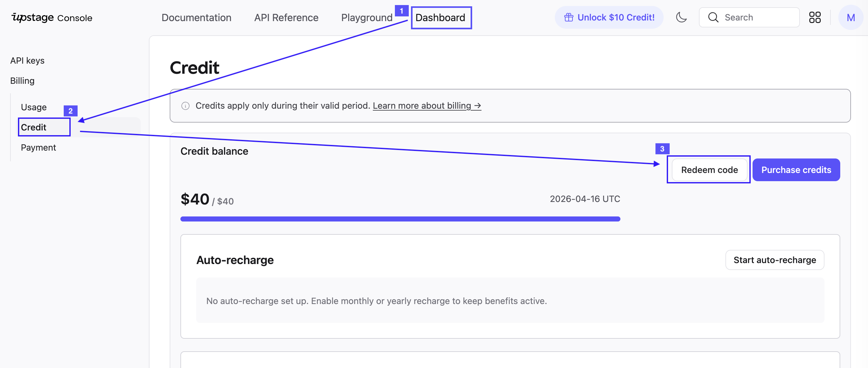
Task: Open the Usage billing page
Action: [x=34, y=107]
